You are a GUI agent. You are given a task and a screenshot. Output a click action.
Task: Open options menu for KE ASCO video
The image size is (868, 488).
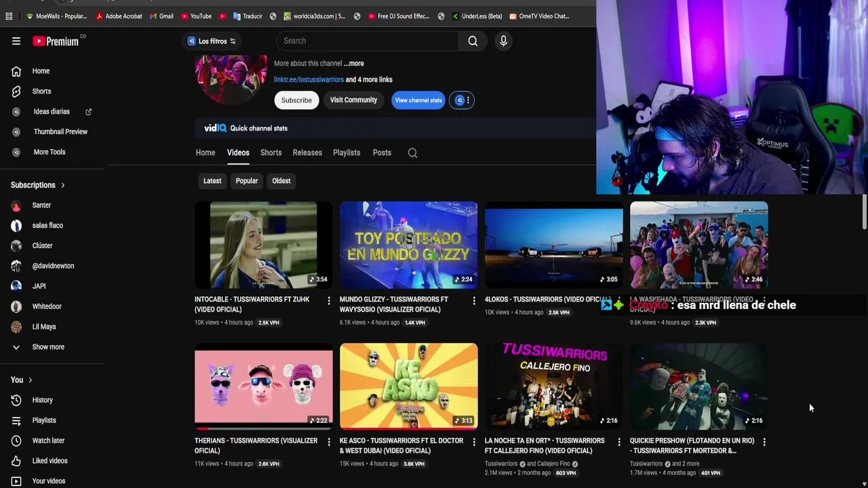(x=474, y=442)
